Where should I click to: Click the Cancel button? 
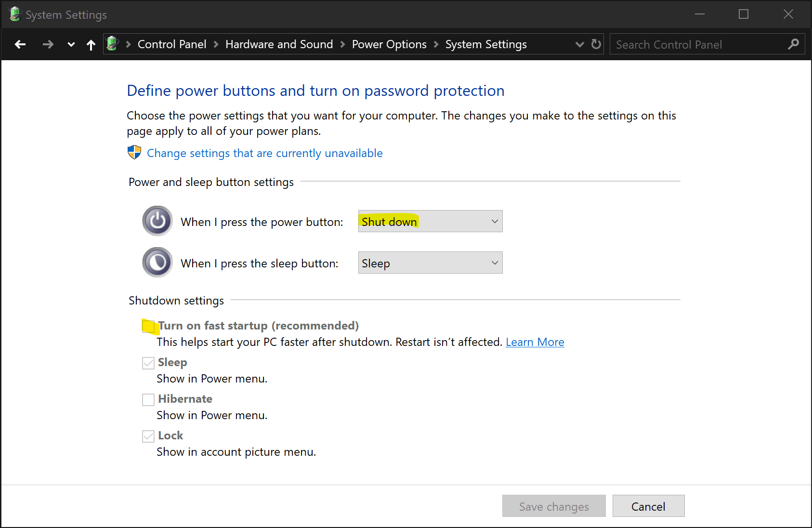coord(648,506)
